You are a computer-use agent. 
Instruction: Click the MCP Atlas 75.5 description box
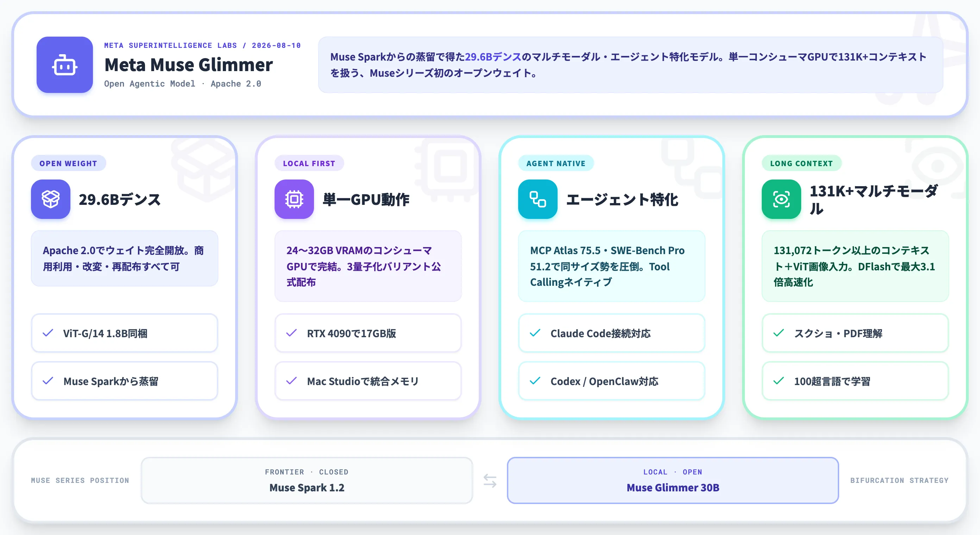pos(611,266)
